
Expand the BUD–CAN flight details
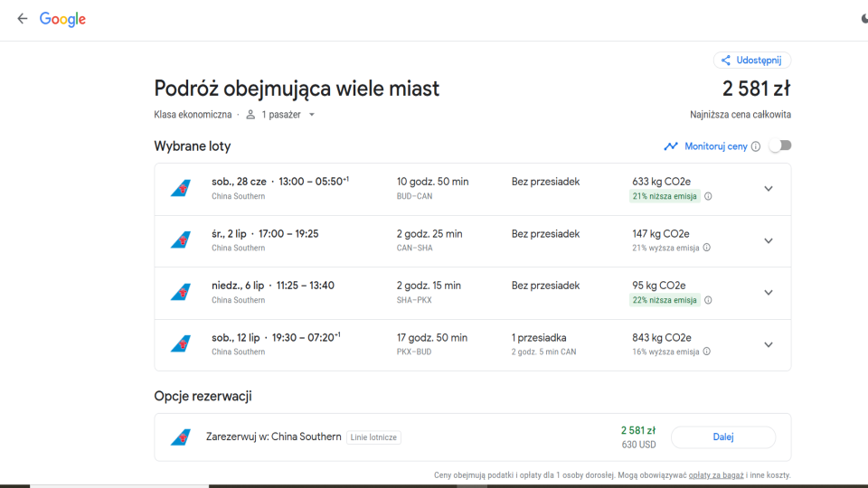(769, 189)
